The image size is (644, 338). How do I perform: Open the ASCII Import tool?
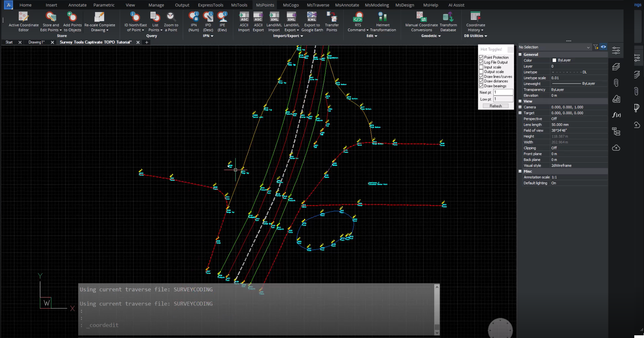point(244,21)
